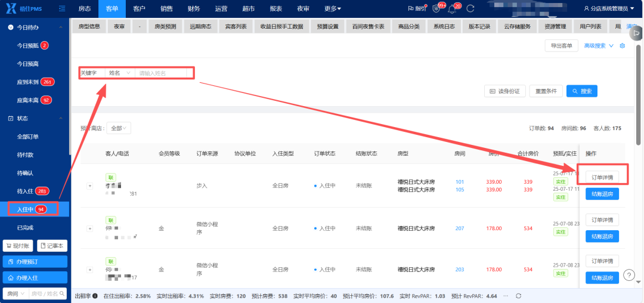The width and height of the screenshot is (644, 303).
Task: Click the 现付账 cart button
Action: (x=18, y=246)
